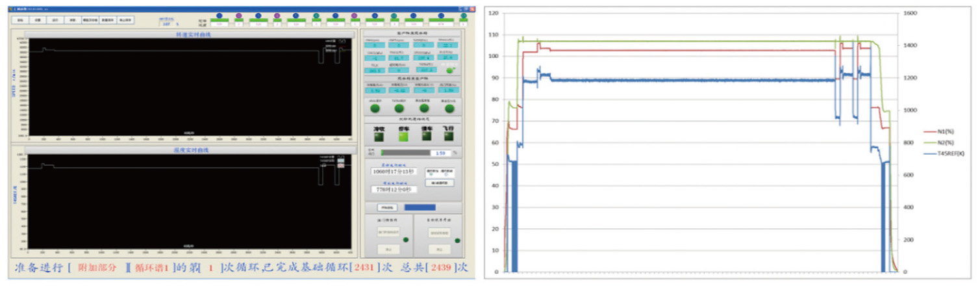Click the solid blue status bar
Viewport: 980px width, 286px height.
coord(420,208)
